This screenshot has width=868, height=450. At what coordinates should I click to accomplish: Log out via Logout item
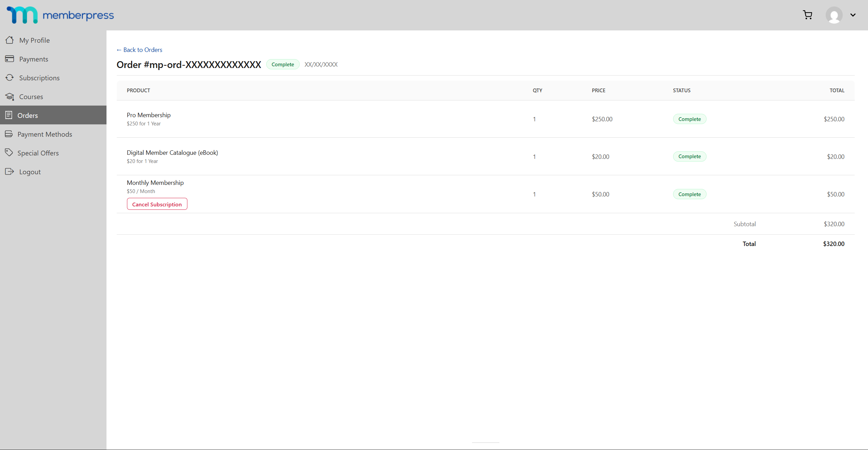(53, 172)
